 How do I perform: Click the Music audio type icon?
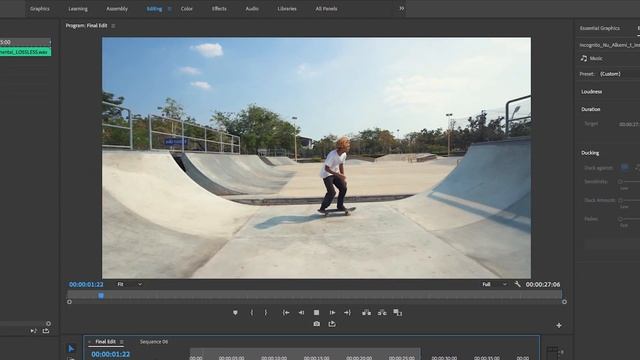tap(584, 58)
